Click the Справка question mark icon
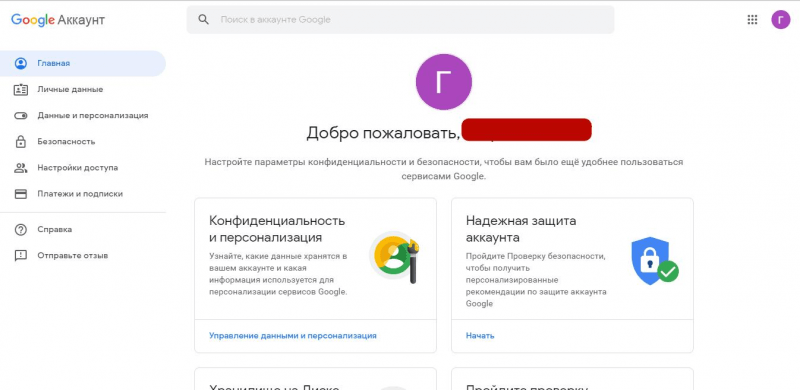This screenshot has width=800, height=390. pos(20,230)
